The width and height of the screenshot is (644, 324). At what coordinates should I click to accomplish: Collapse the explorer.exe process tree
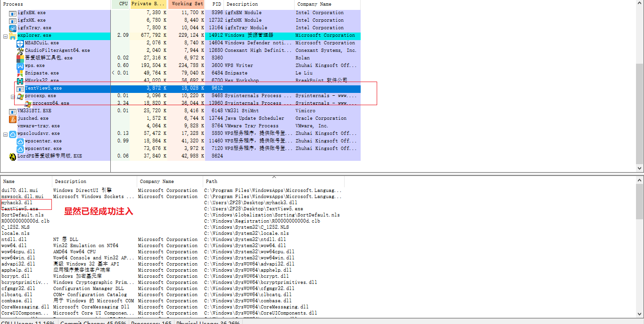click(x=6, y=36)
